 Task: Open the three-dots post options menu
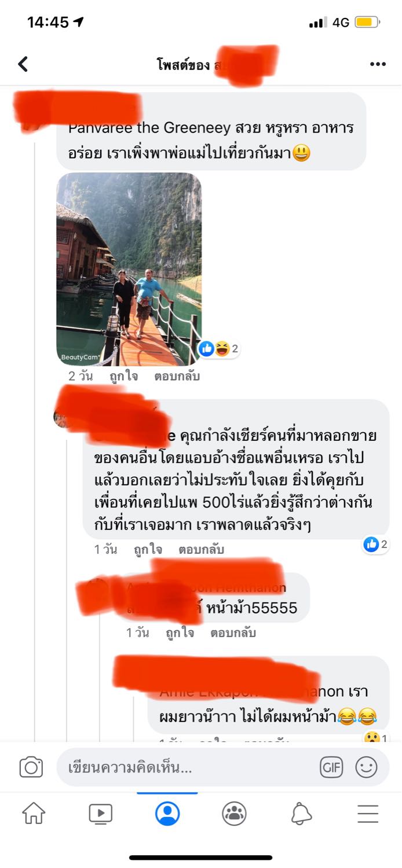pyautogui.click(x=378, y=64)
